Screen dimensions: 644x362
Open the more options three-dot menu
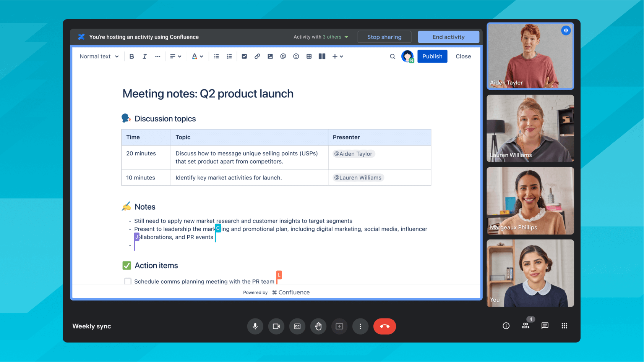360,326
